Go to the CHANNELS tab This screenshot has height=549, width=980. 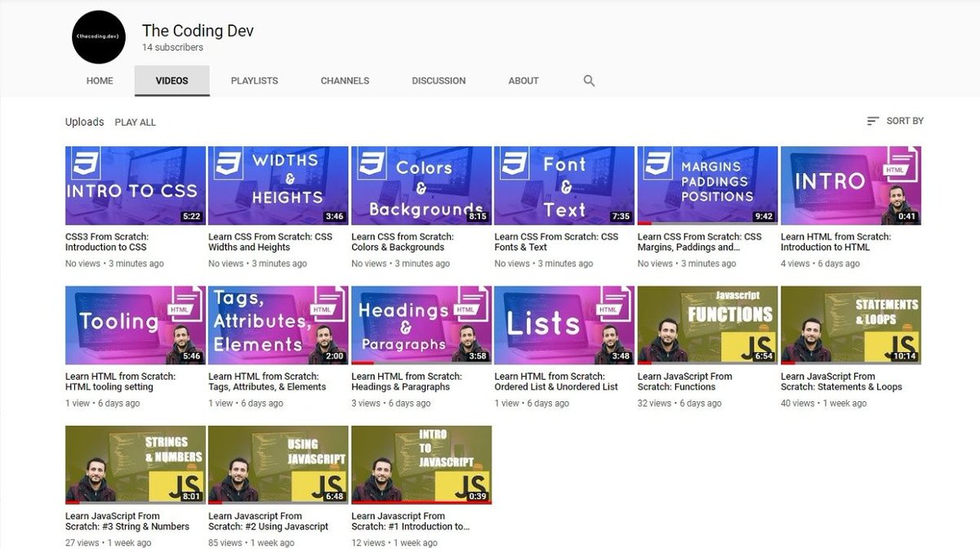point(345,81)
